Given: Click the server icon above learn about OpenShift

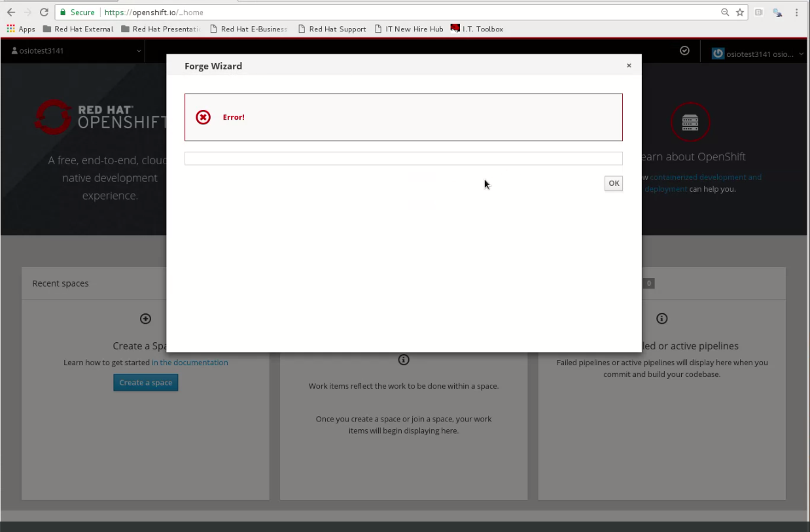Looking at the screenshot, I should [x=690, y=122].
